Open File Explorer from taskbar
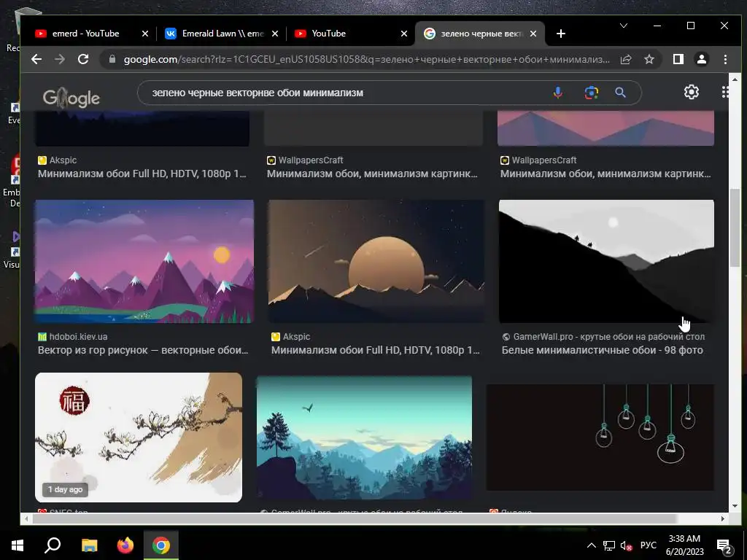Screen dimensions: 747x560 [x=89, y=545]
